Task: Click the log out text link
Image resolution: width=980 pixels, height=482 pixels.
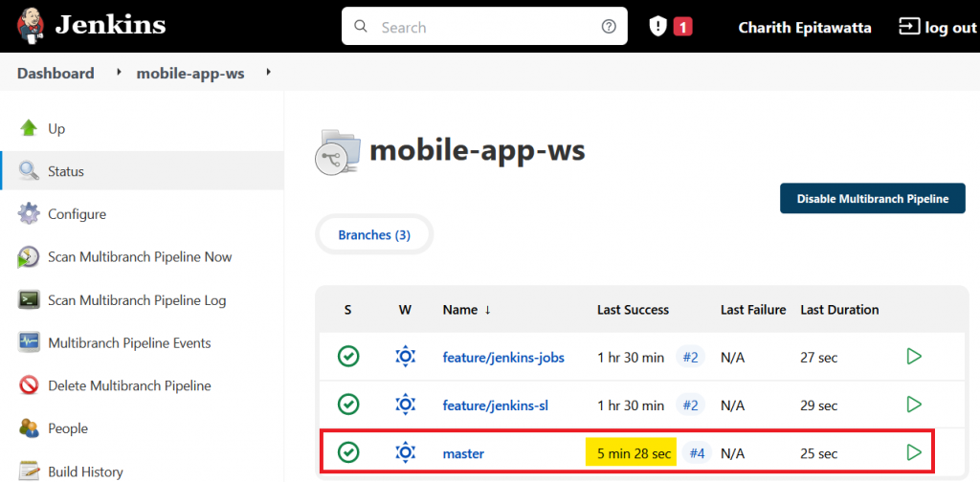Action: (x=950, y=28)
